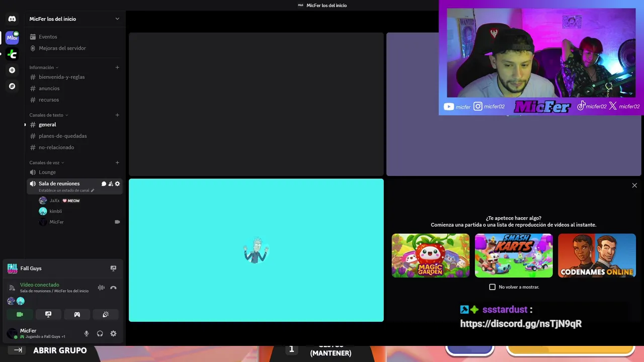This screenshot has height=362, width=644.
Task: Create channel in Información category
Action: (117, 67)
